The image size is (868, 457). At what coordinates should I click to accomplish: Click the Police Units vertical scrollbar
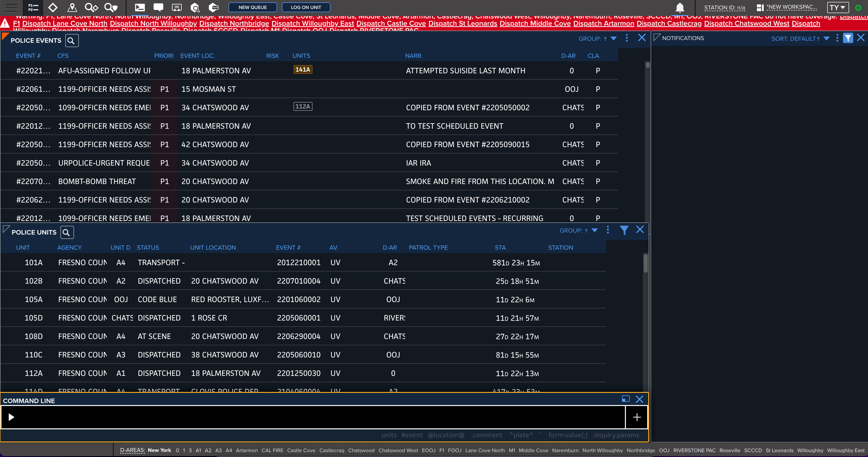click(x=645, y=263)
